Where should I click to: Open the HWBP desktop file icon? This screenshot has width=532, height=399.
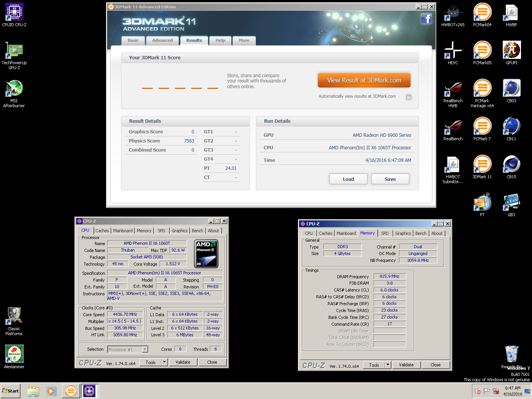(x=511, y=15)
